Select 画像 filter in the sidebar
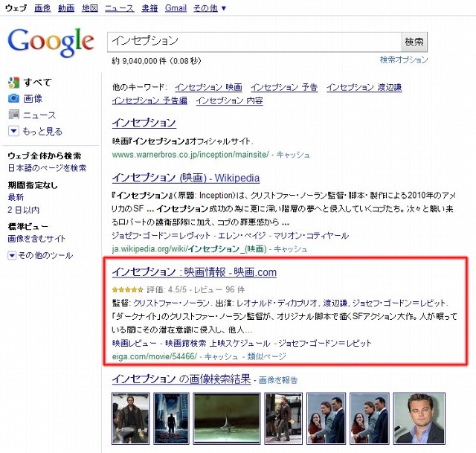Screen dimensions: 476x453 [33, 98]
